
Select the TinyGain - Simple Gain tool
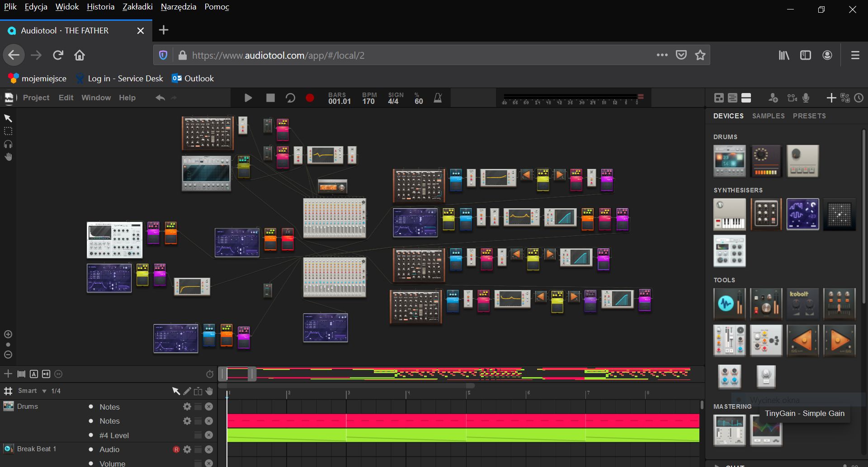coord(766,376)
